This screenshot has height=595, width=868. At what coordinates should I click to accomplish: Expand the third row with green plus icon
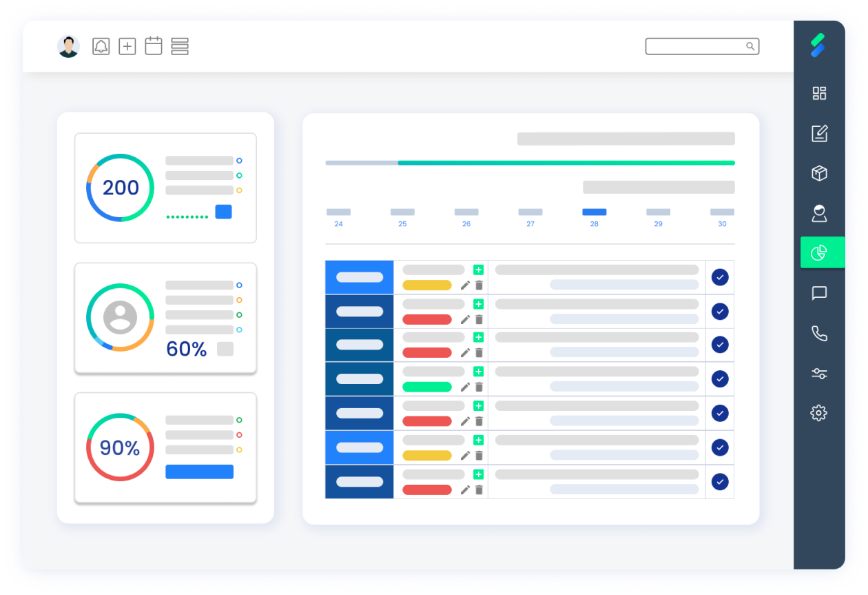tap(479, 337)
